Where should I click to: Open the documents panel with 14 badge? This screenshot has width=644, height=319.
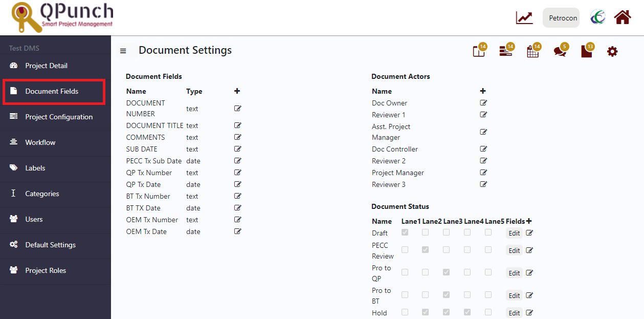[x=478, y=51]
